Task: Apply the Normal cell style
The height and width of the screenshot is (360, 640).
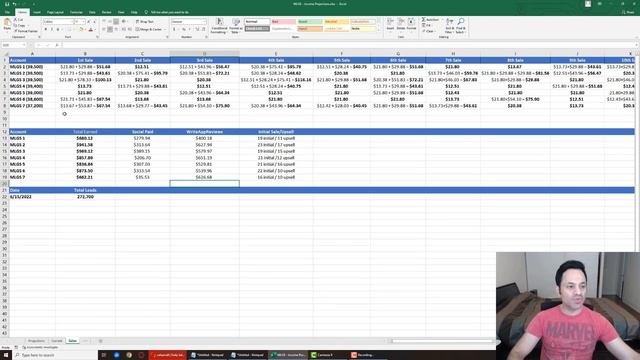Action: pos(257,21)
